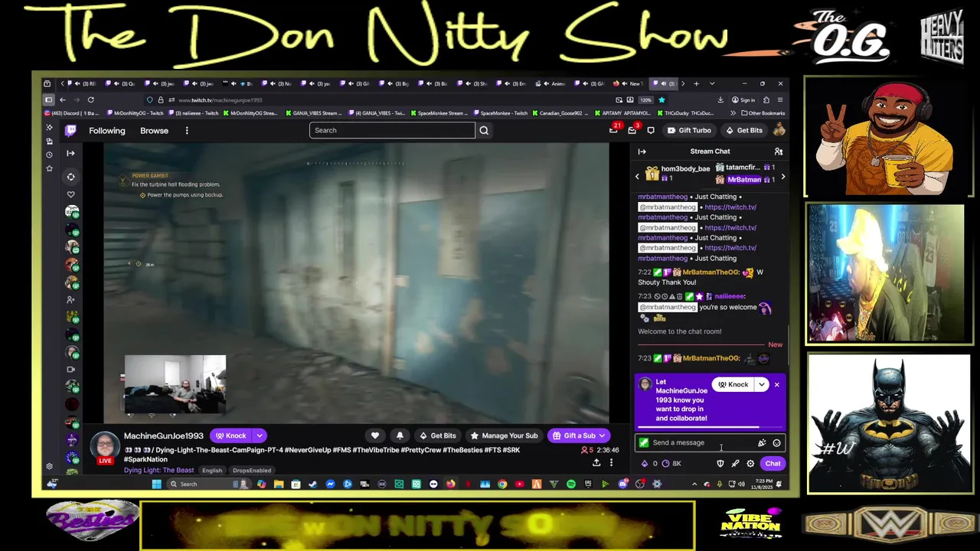
Task: Open Manage Your Sub
Action: coord(504,435)
